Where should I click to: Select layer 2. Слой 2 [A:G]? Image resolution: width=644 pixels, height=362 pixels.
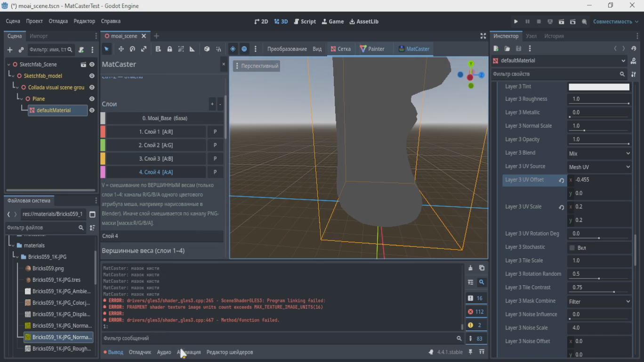click(x=156, y=145)
